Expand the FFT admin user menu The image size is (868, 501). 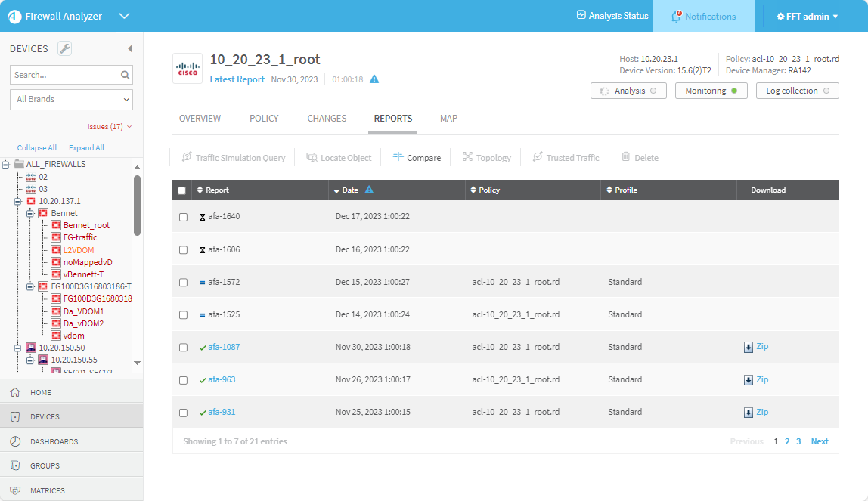coord(808,17)
